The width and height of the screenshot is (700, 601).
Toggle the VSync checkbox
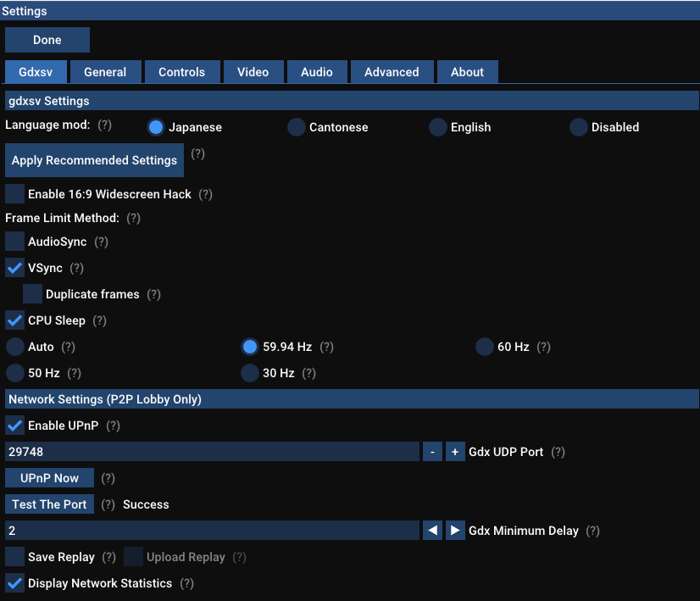[x=15, y=268]
